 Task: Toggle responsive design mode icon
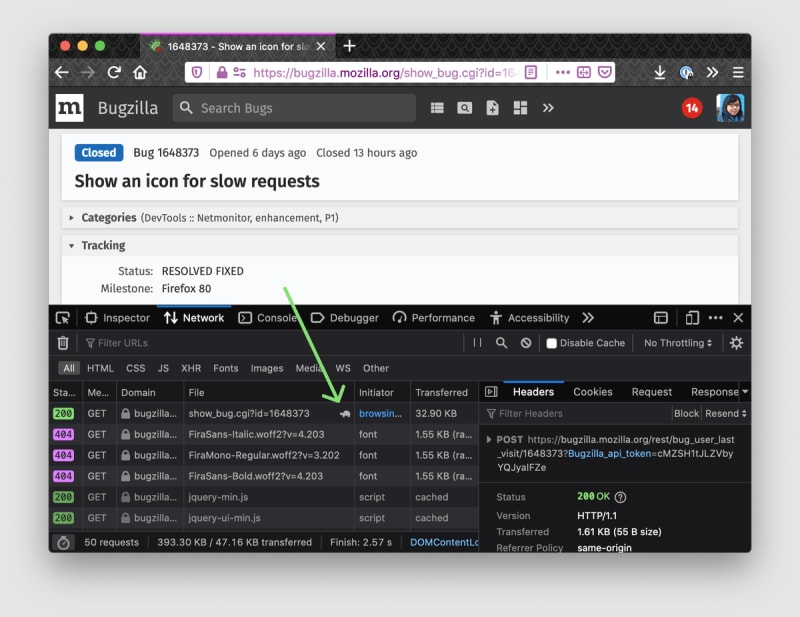click(x=692, y=318)
